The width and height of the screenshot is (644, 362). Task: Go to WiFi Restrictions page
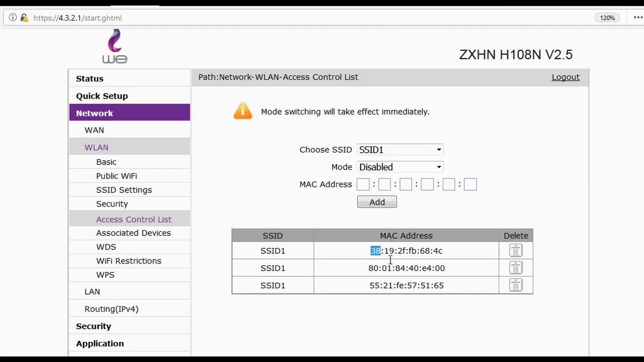click(129, 261)
